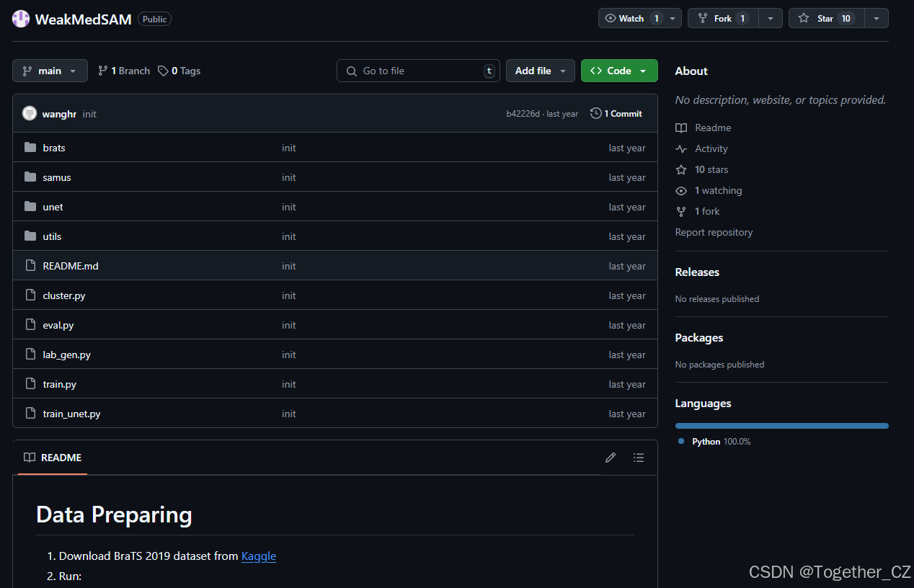Open the Kaggle dataset link

(x=259, y=556)
